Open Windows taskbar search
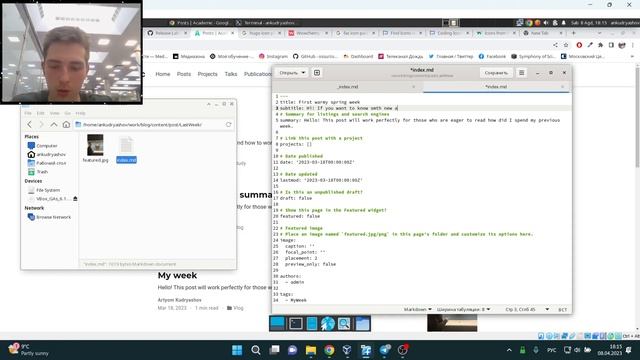The width and height of the screenshot is (640, 360). coord(256,350)
